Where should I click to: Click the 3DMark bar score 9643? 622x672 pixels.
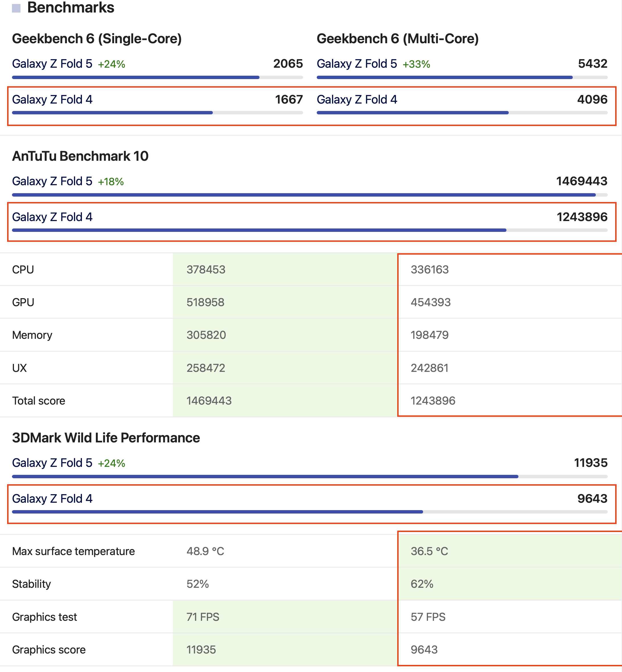(x=592, y=499)
